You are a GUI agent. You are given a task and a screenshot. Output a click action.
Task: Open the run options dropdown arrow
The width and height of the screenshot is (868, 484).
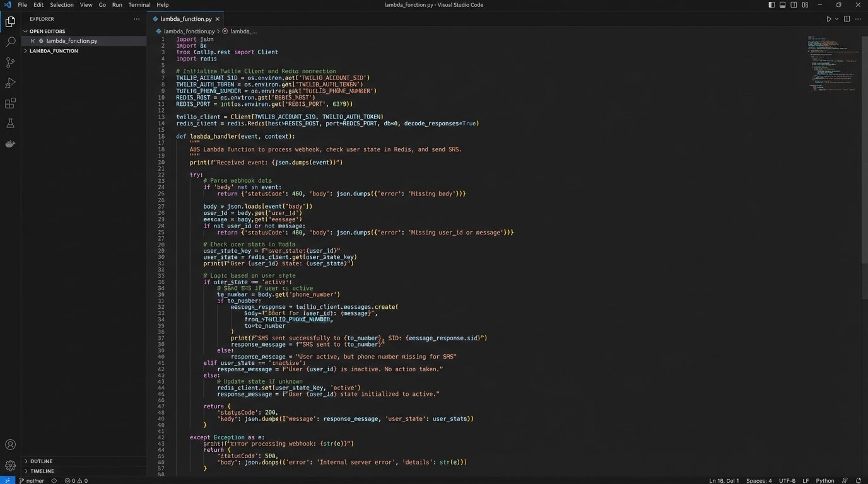pyautogui.click(x=836, y=20)
